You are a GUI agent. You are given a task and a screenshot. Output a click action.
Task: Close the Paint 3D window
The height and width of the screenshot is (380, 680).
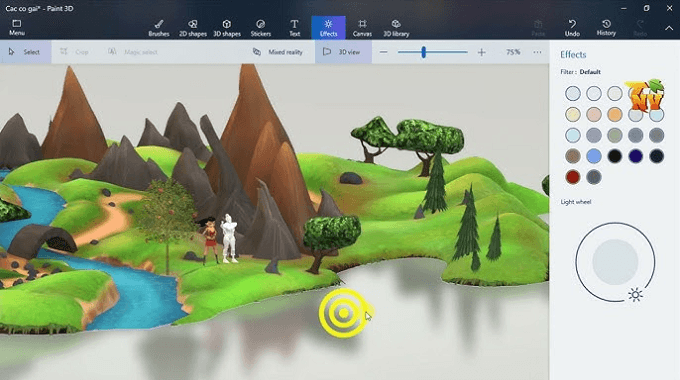coord(670,8)
